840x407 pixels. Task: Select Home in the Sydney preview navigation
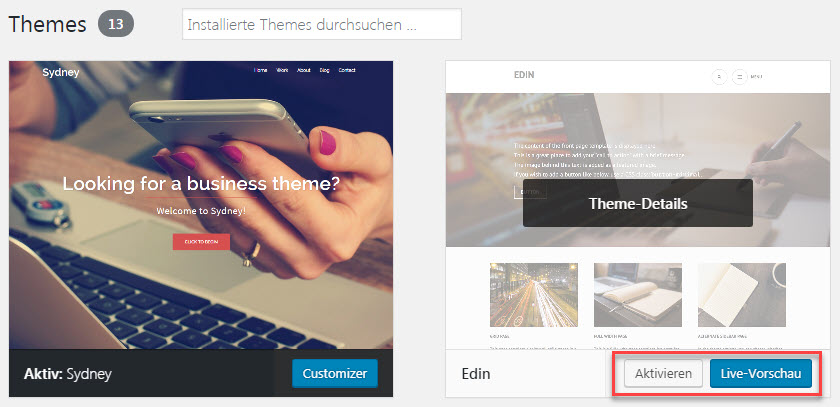pyautogui.click(x=260, y=70)
